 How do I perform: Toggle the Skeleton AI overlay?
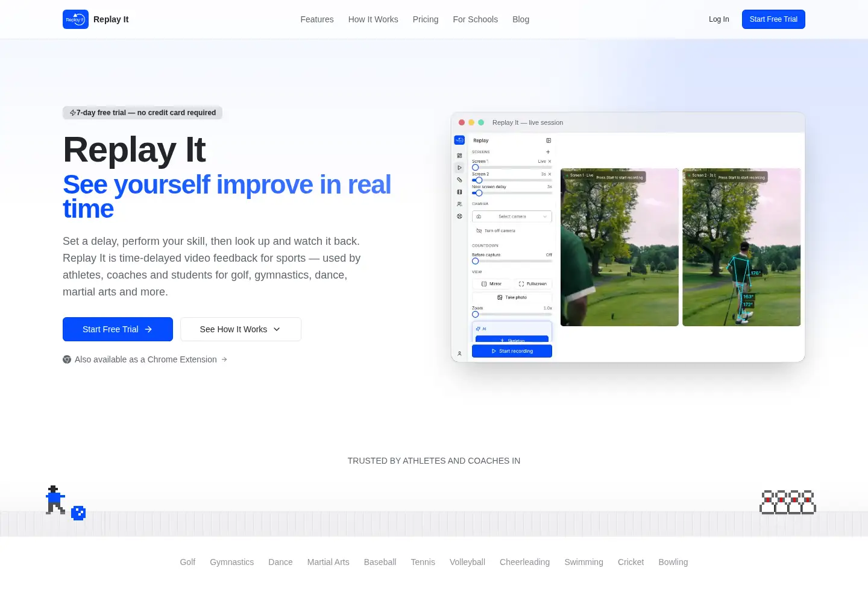point(512,339)
